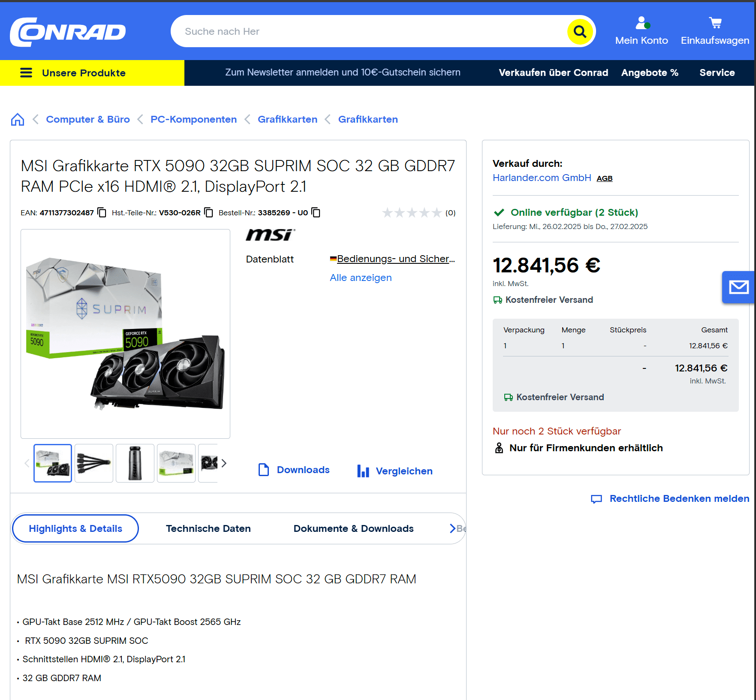Click the Downloads document icon
Image resolution: width=756 pixels, height=700 pixels.
[264, 470]
